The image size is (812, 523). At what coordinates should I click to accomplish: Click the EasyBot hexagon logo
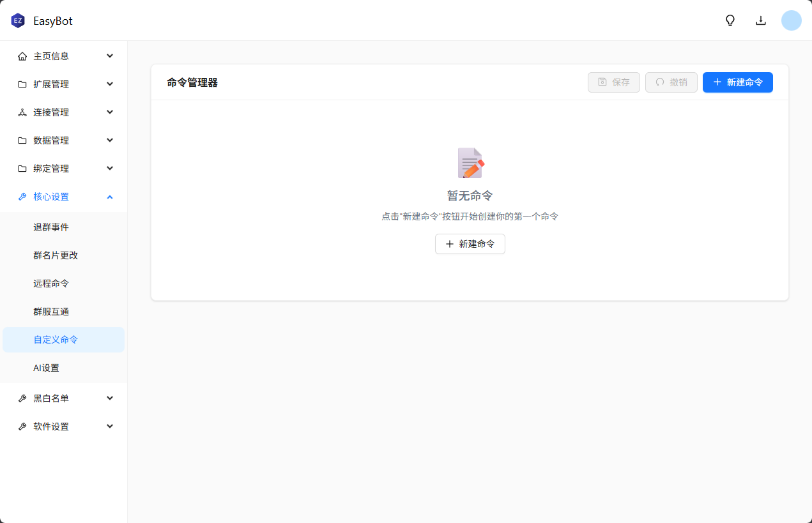click(x=18, y=20)
